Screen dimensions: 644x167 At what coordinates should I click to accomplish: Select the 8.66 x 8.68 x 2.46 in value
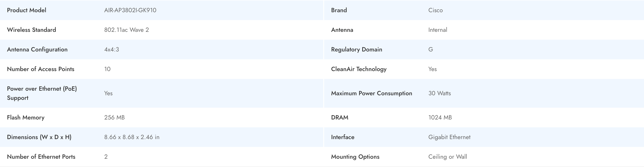132,137
